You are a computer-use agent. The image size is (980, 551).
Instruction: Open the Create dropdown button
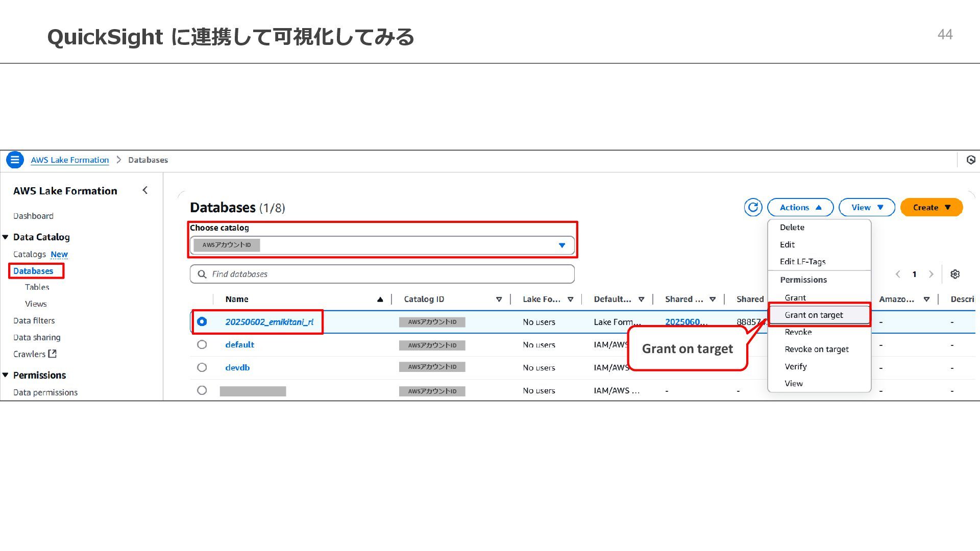pos(932,207)
